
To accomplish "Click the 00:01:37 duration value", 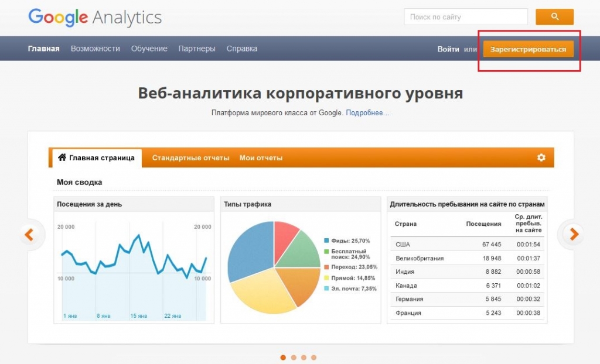I will click(529, 258).
